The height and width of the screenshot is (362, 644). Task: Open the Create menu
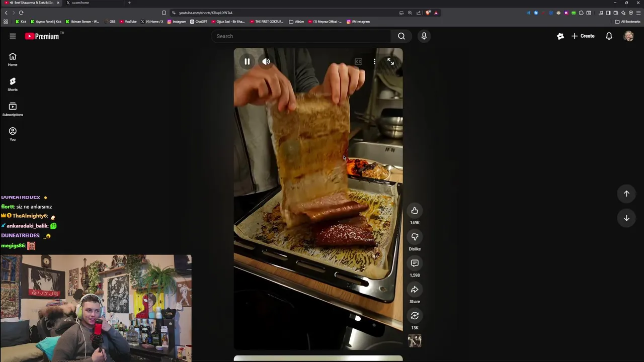coord(583,36)
